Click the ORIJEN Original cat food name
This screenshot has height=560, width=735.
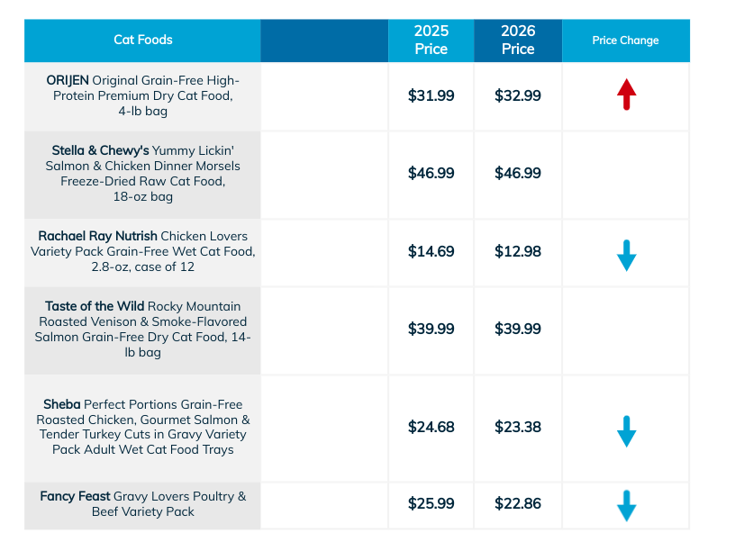[x=142, y=95]
